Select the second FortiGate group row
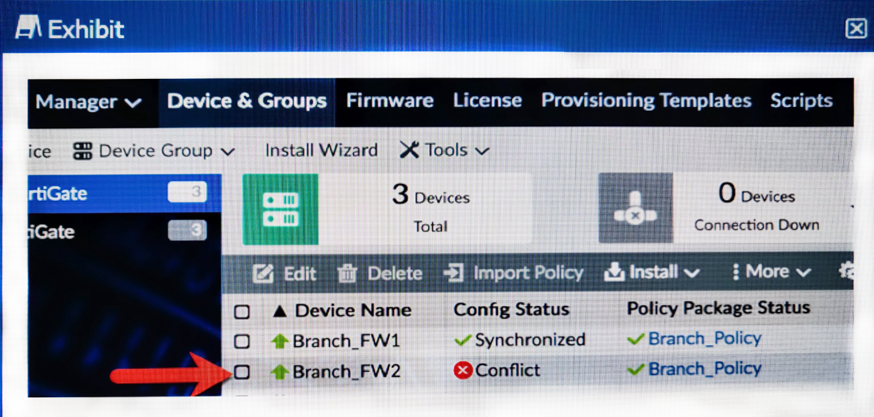The image size is (874, 417). [125, 231]
